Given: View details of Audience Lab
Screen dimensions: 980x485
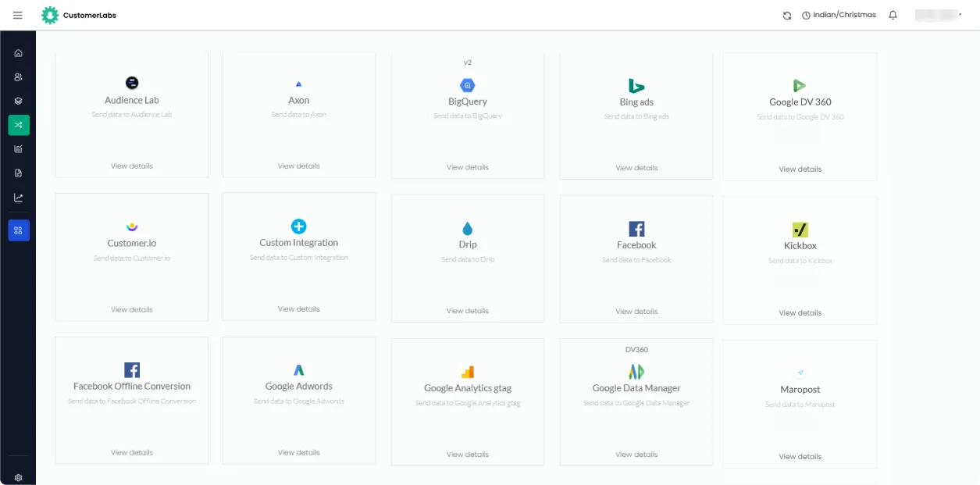Looking at the screenshot, I should 132,166.
